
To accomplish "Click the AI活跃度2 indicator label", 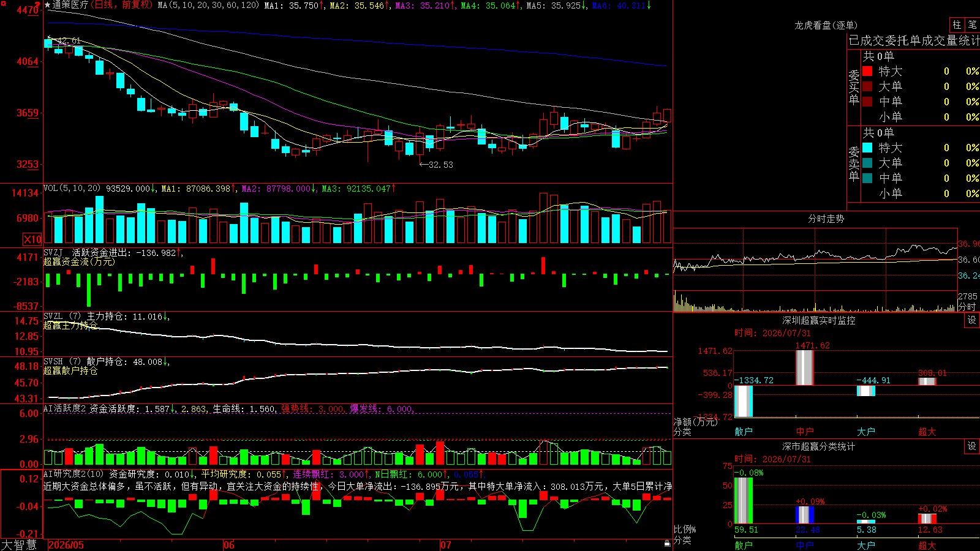I will (x=65, y=408).
